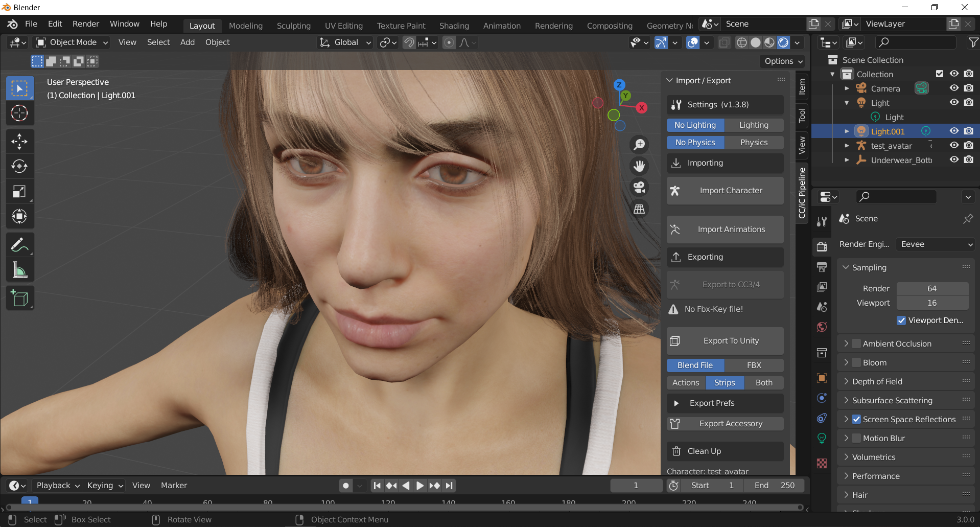Click the zoom view magnifier gizmo
980x527 pixels.
pyautogui.click(x=639, y=145)
